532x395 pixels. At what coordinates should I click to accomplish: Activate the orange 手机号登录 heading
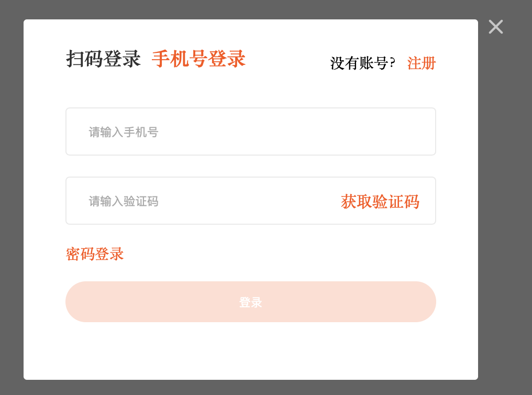(198, 59)
